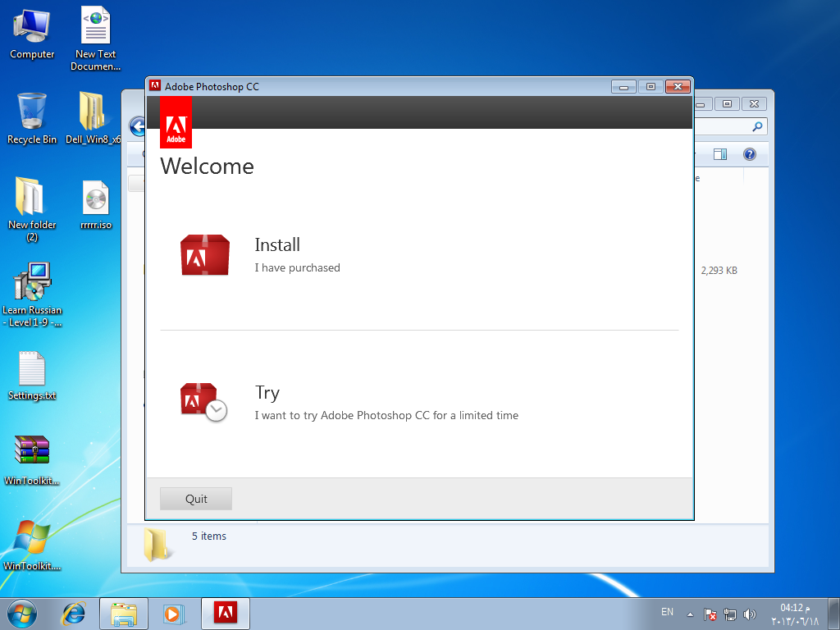Click "5 items" in Explorer status area

209,536
